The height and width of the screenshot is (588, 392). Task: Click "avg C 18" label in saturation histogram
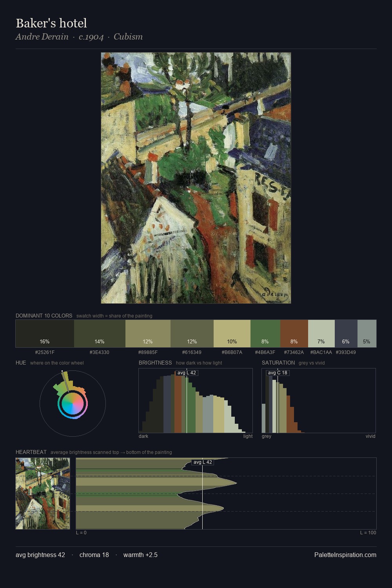278,373
